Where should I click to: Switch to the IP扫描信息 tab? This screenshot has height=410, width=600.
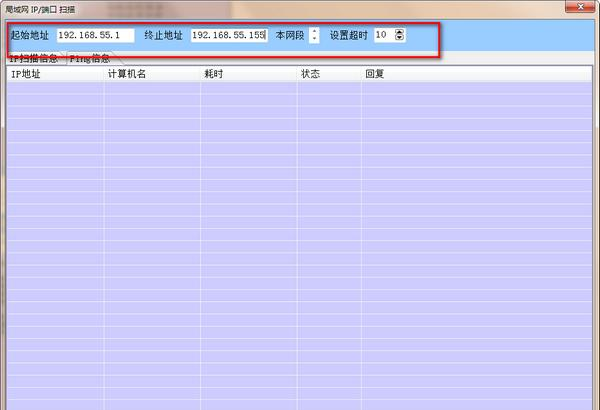pos(34,59)
